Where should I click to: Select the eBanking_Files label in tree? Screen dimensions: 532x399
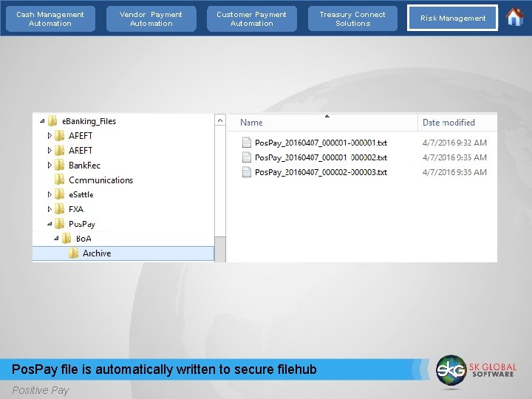pyautogui.click(x=89, y=121)
